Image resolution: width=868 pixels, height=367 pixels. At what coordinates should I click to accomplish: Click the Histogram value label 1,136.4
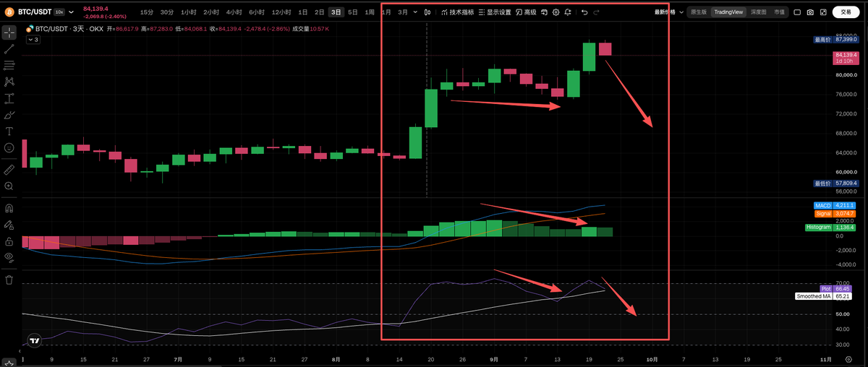[831, 228]
